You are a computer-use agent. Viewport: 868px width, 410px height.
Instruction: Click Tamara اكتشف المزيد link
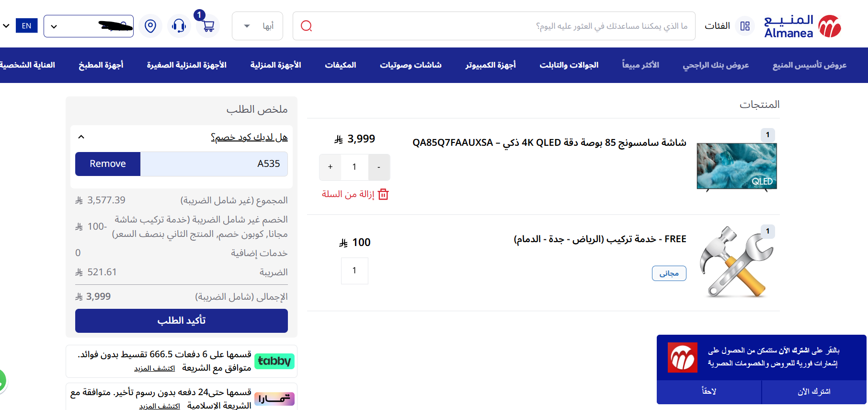pos(160,406)
